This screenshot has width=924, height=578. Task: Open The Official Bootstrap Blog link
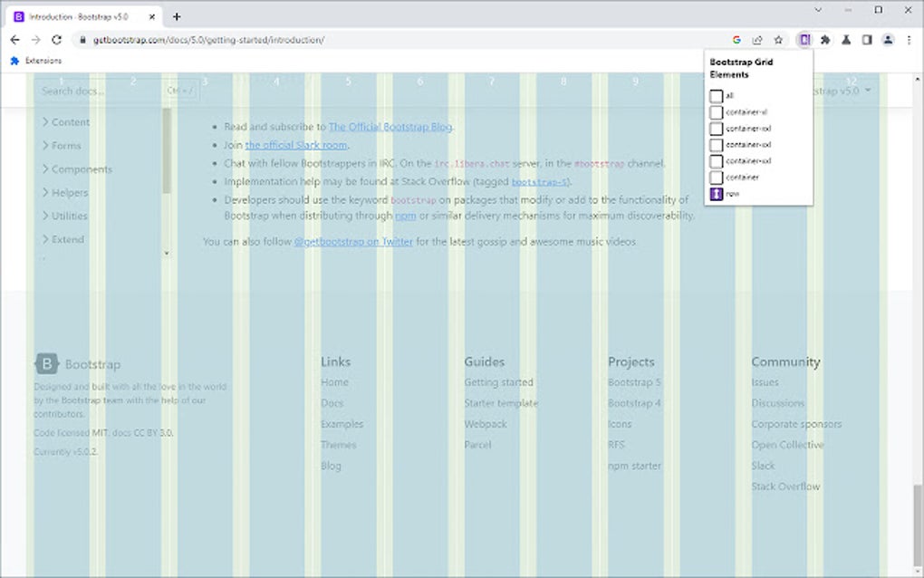(x=390, y=127)
